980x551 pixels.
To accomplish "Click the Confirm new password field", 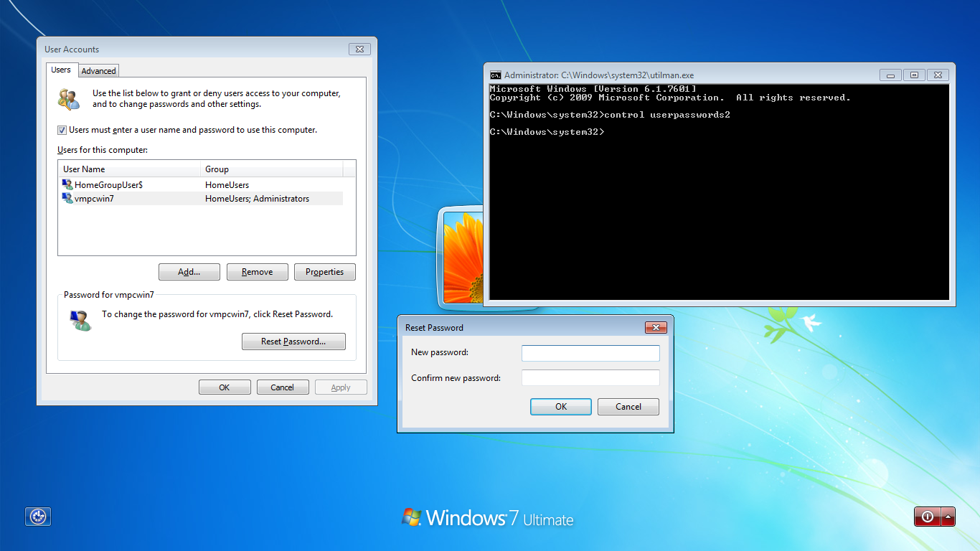I will coord(590,378).
